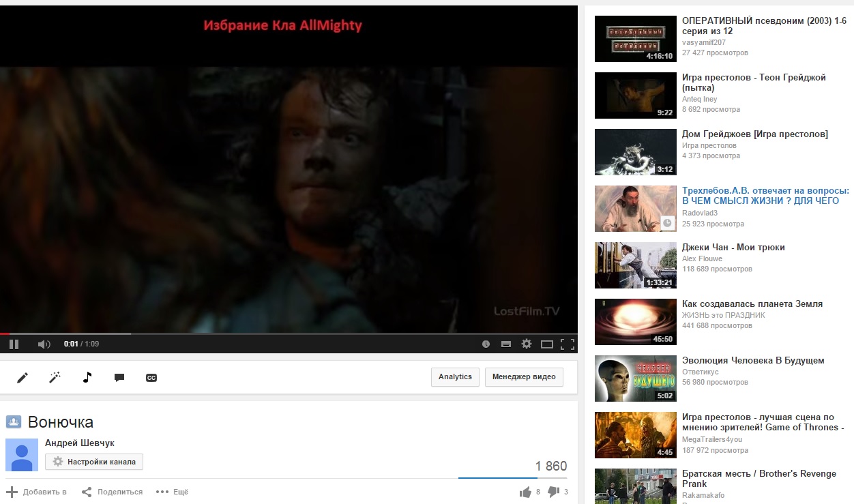The image size is (854, 504).
Task: Click Добавить в playlist button
Action: coord(37,492)
